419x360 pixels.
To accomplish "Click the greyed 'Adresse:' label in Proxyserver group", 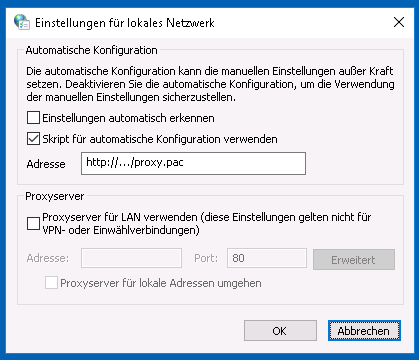I will [x=48, y=258].
